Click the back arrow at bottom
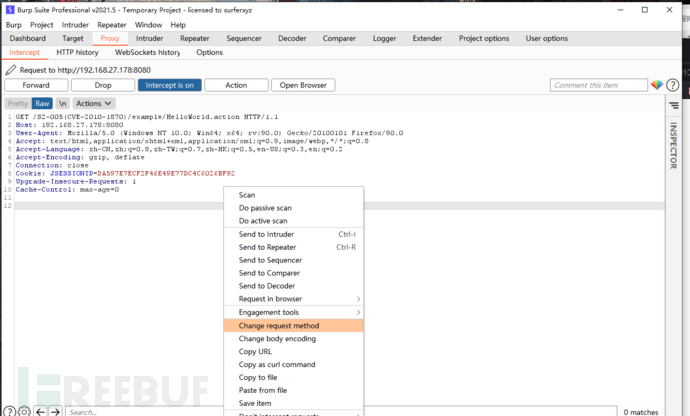Viewport: 690px width, 416px height. [x=41, y=411]
